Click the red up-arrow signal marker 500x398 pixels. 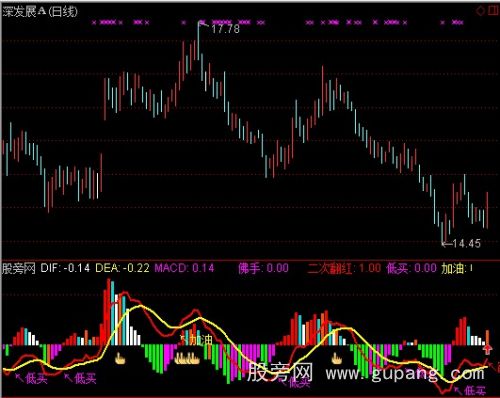coord(488,349)
